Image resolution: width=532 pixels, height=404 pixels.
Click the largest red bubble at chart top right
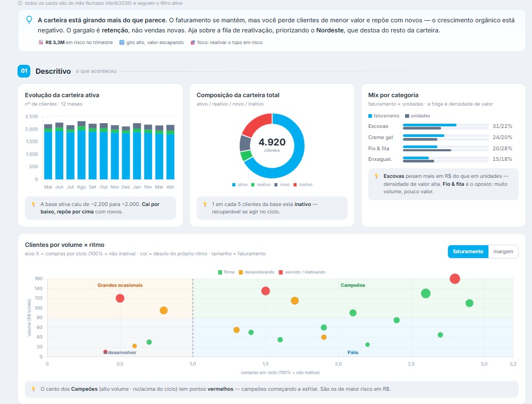(x=454, y=279)
